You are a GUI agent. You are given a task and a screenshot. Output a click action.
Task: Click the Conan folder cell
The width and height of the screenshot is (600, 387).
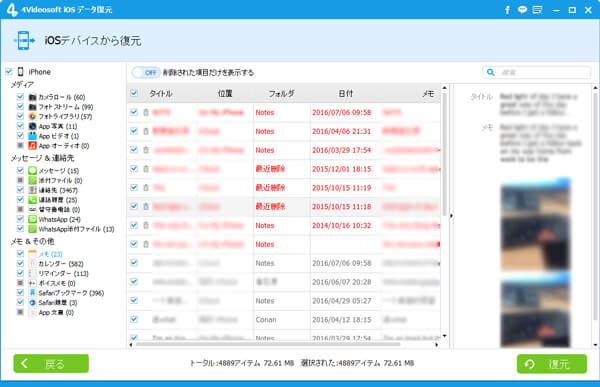pyautogui.click(x=266, y=320)
